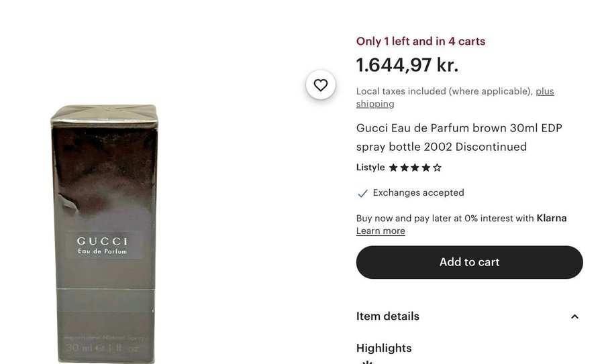Visit the Listyle seller shop
604x364 pixels.
(x=370, y=168)
